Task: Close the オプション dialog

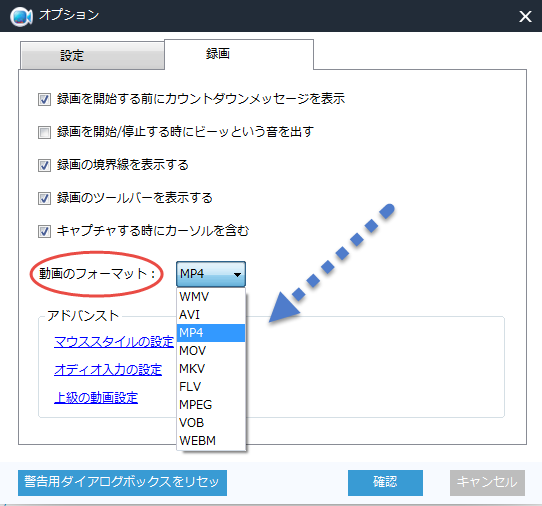Action: [x=525, y=16]
